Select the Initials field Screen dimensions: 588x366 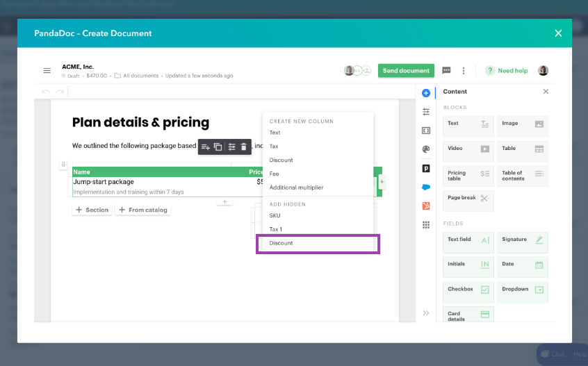tap(468, 267)
